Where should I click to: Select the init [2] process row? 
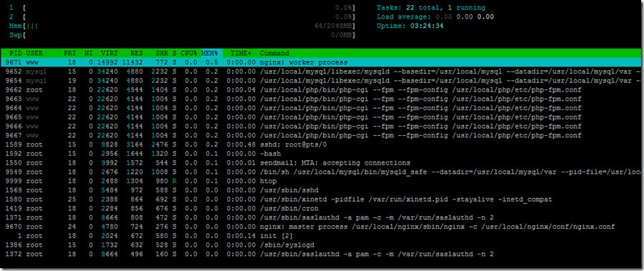click(x=322, y=236)
